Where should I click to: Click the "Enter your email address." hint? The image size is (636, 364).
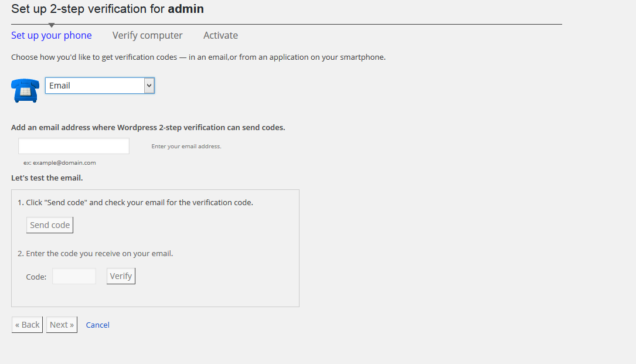tap(186, 147)
